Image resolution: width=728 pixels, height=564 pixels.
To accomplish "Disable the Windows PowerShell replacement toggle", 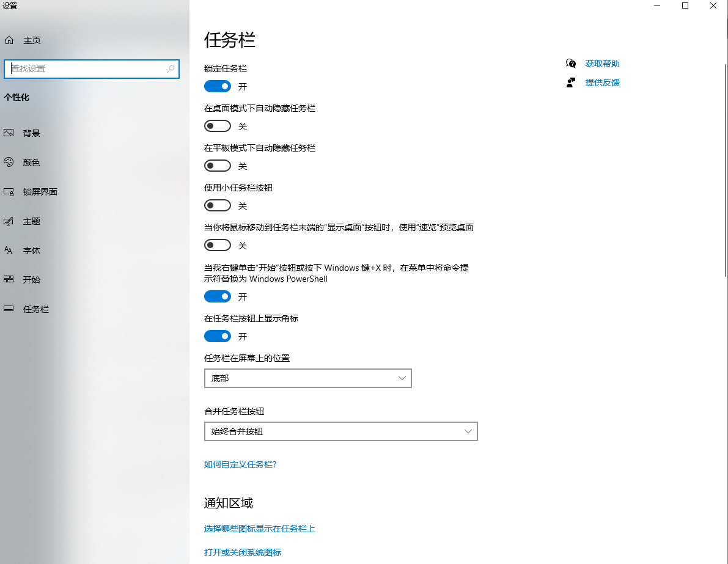I will (218, 296).
